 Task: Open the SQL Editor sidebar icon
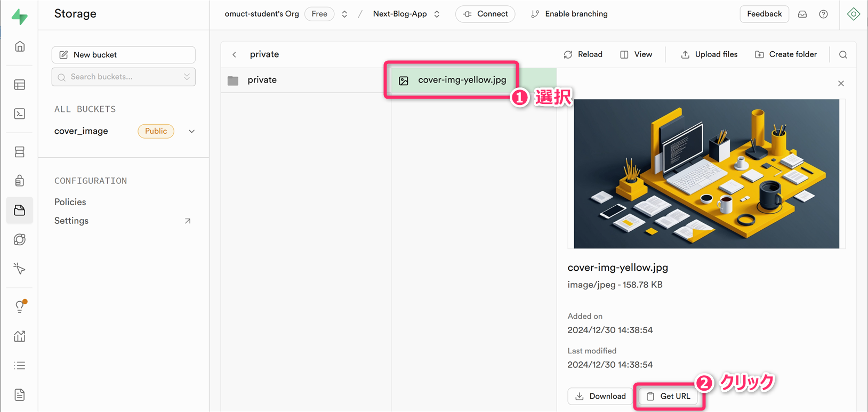(x=20, y=114)
